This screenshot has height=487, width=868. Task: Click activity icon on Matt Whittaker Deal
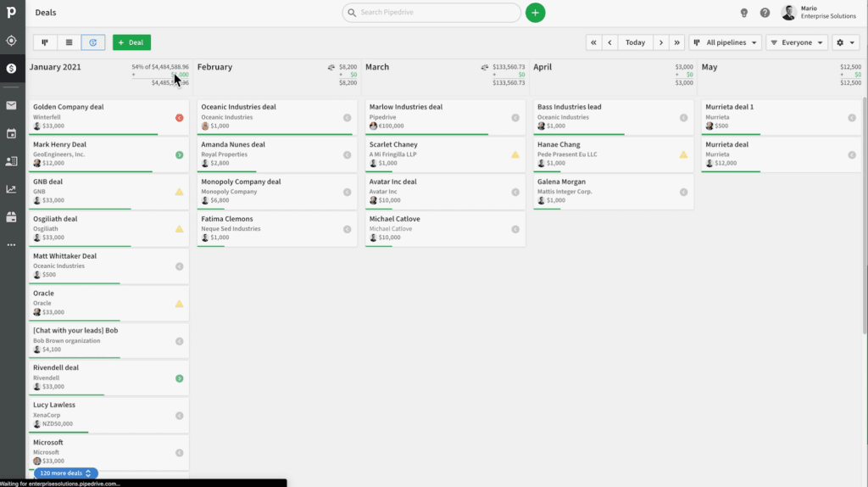pos(180,266)
